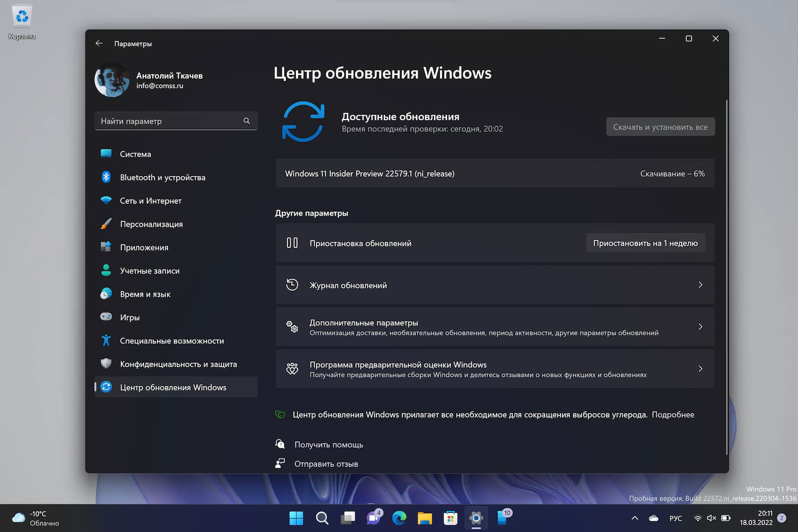
Task: Open Search from the taskbar
Action: (x=322, y=518)
